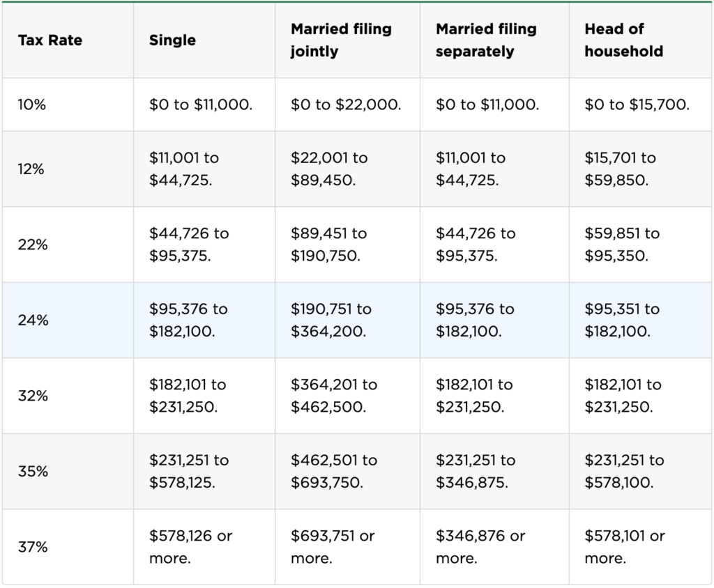Select the $231,251 to $346,875 cell
714x588 pixels.
click(x=476, y=472)
